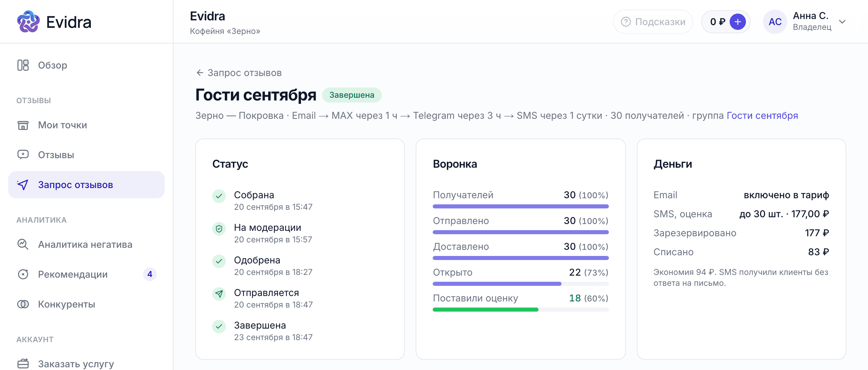This screenshot has width=868, height=370.
Task: Click the back arrow beside Запрос отзывов
Action: [200, 73]
